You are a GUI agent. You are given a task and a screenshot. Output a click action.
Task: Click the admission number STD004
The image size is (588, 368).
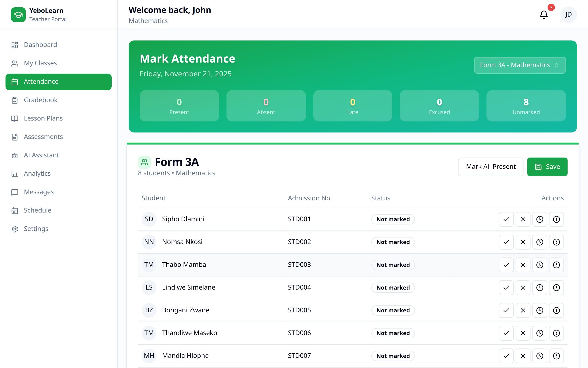[x=299, y=287]
